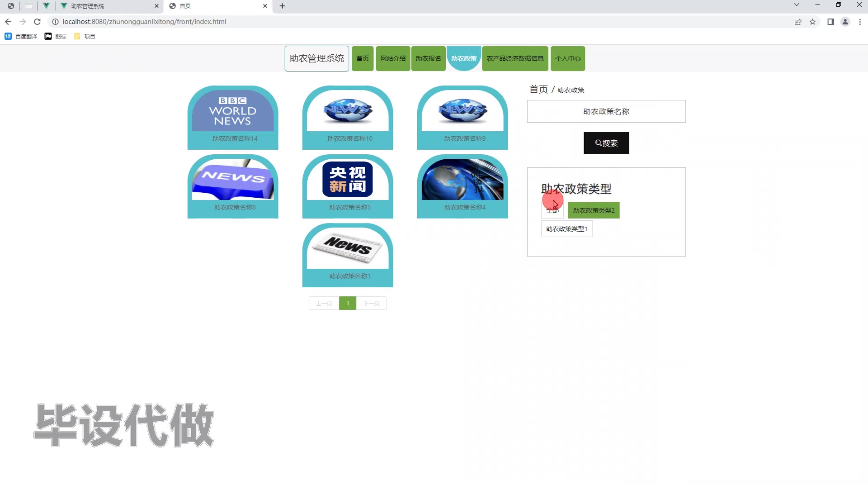Share this page from the address bar
868x485 pixels.
pos(798,22)
